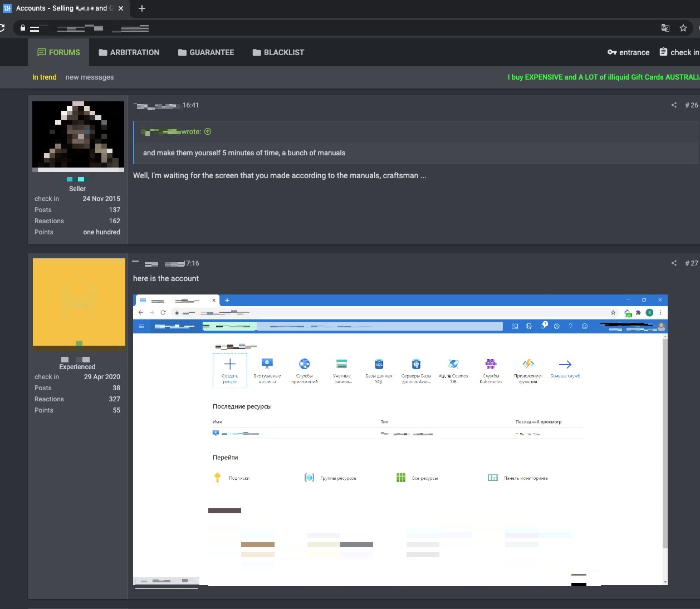The height and width of the screenshot is (609, 700).
Task: Click the share icon on post #26
Action: coord(674,105)
